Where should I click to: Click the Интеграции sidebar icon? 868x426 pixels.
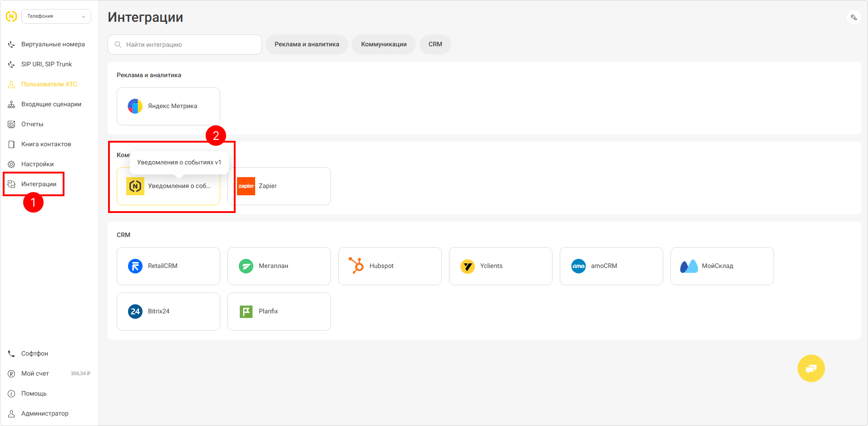(x=11, y=184)
